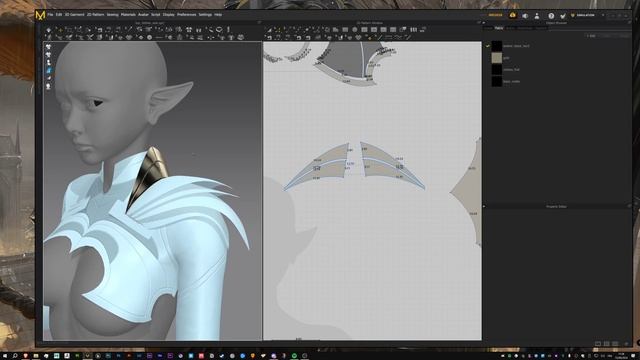Viewport: 640px width, 360px height.
Task: Open announcements via the megaphone icon
Action: pyautogui.click(x=525, y=16)
